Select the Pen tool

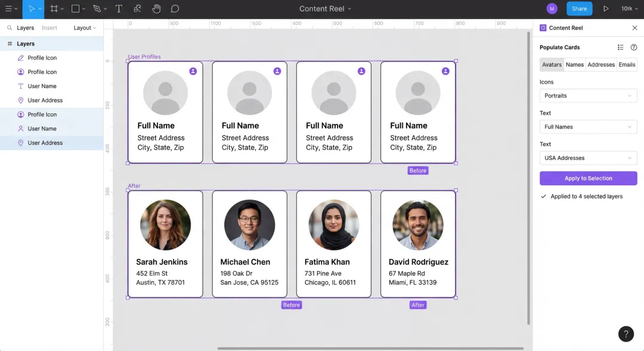point(97,9)
